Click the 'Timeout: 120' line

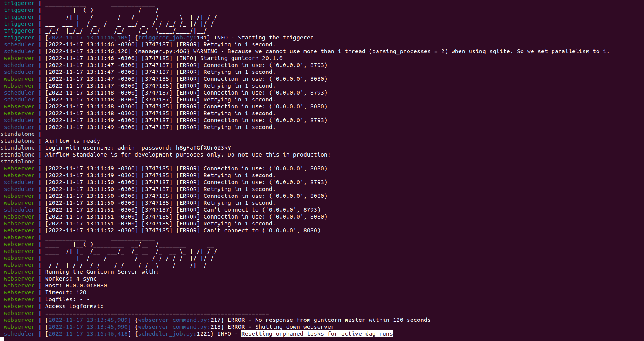[x=66, y=292]
